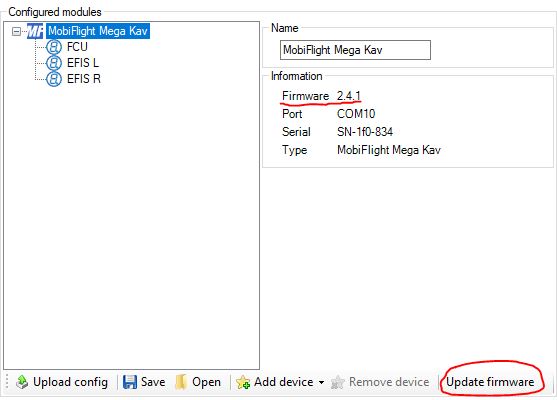This screenshot has width=557, height=400.
Task: Select the FCU device entry
Action: point(77,47)
